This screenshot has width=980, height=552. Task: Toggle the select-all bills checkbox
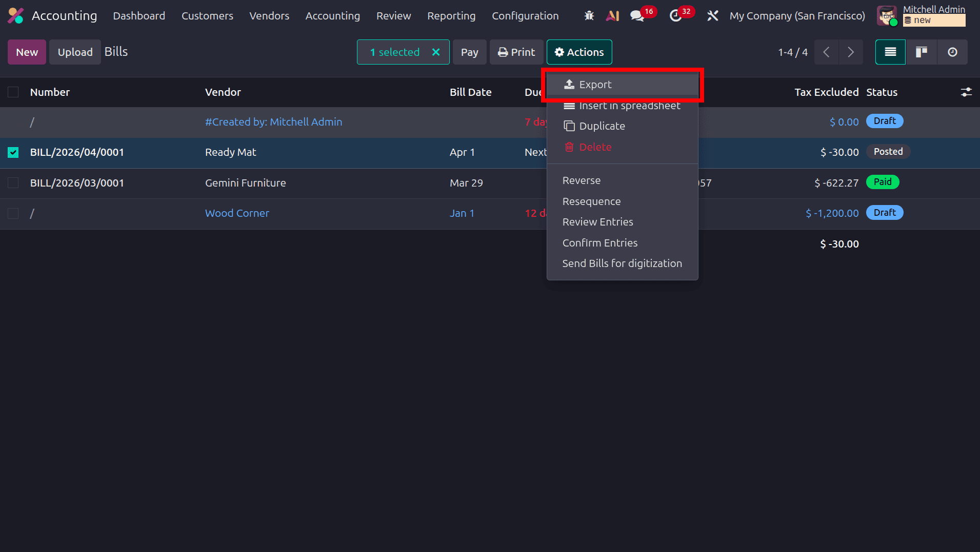[x=13, y=92]
